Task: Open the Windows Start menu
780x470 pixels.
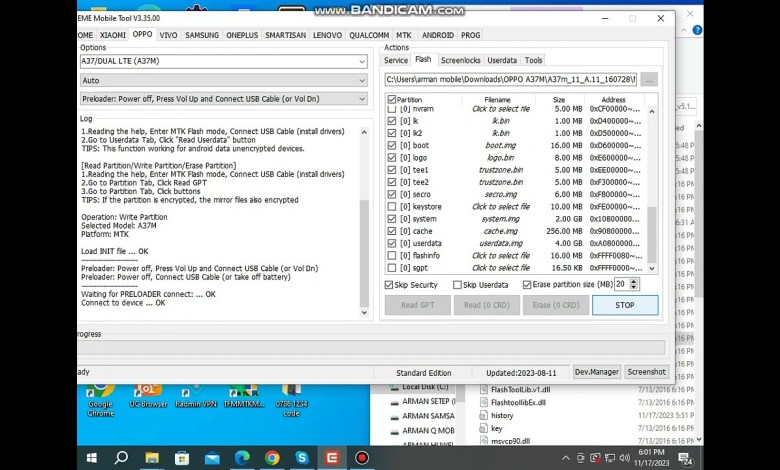Action: [91, 458]
